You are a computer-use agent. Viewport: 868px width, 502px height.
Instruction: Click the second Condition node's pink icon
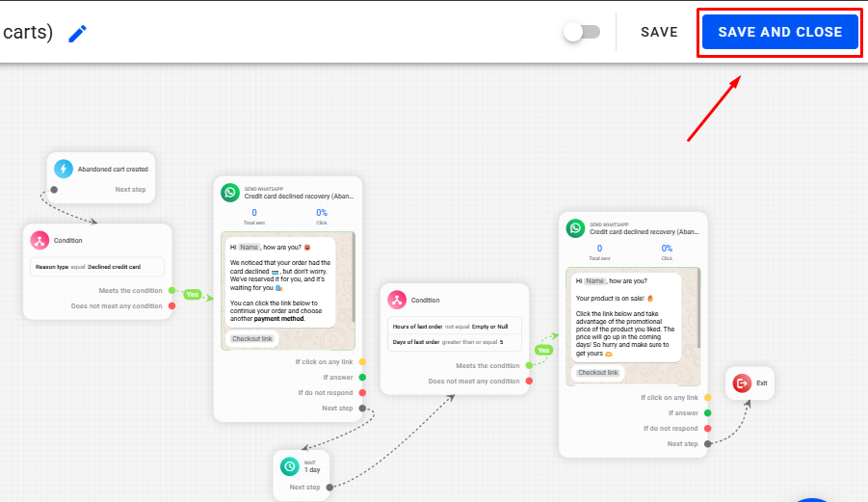(397, 300)
